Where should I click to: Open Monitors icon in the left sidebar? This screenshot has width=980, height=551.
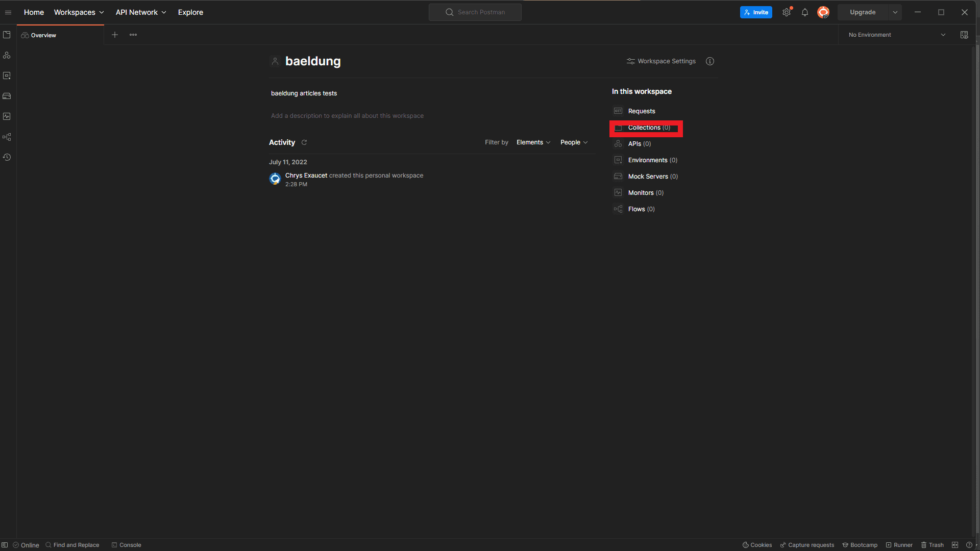pyautogui.click(x=7, y=116)
